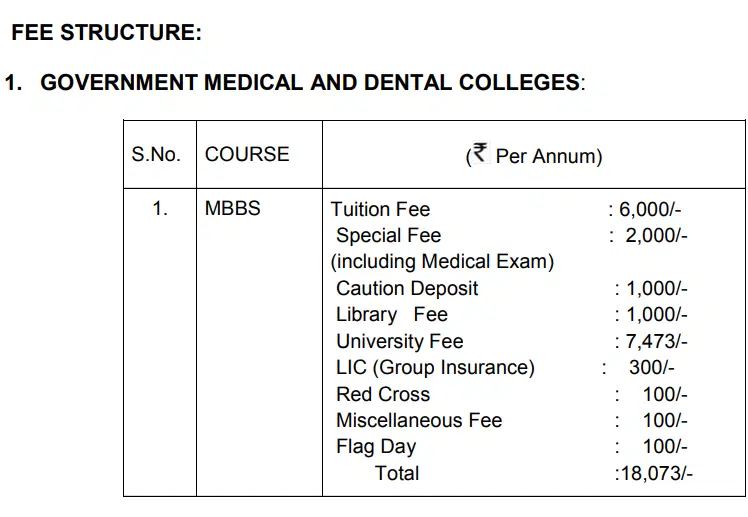Click the MBBS course cell
This screenshot has height=517, width=748.
click(232, 209)
